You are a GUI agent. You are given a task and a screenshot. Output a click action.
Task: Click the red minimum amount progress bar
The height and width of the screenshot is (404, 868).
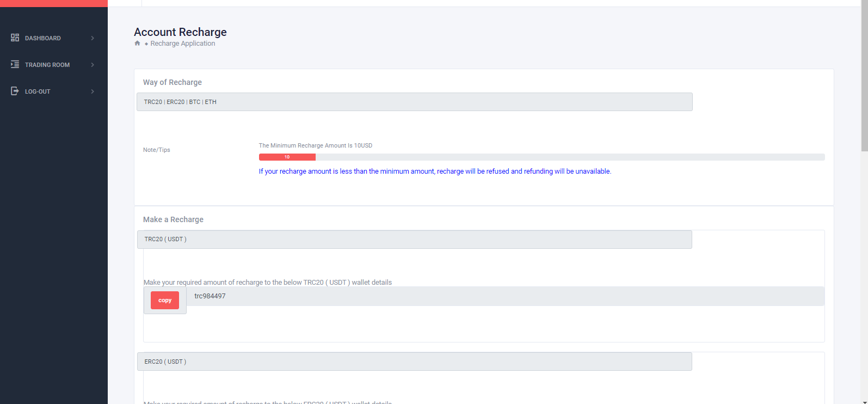coord(287,157)
